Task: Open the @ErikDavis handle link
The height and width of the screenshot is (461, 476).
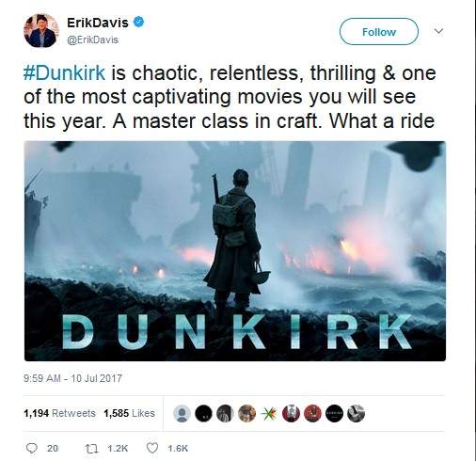Action: coord(92,40)
